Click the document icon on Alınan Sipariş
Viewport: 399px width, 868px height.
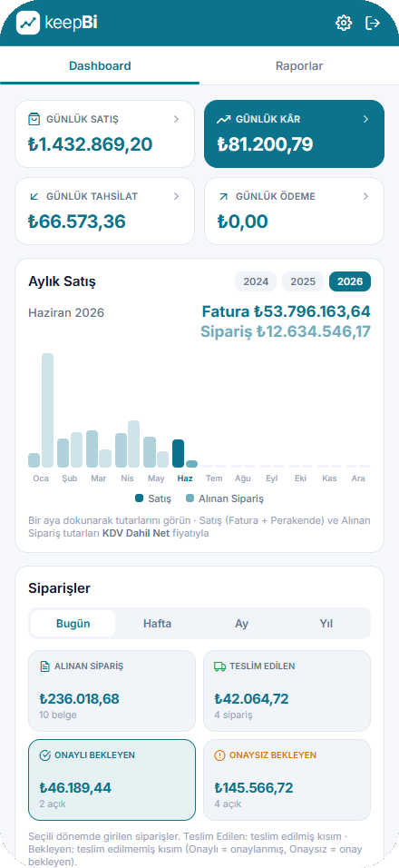[x=44, y=666]
